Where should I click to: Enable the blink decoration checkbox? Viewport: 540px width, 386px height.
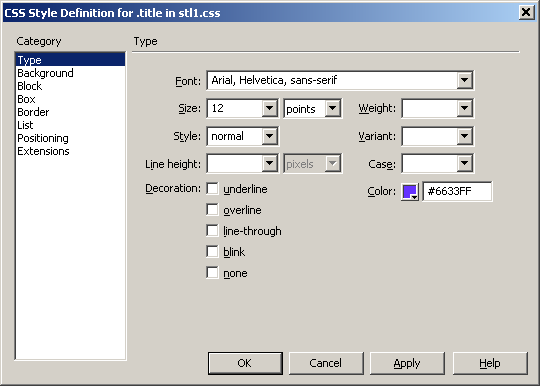212,252
